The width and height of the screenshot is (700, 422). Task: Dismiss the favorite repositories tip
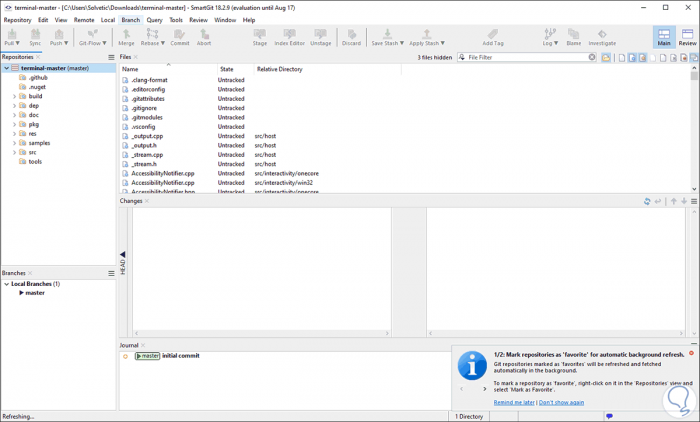click(x=692, y=353)
